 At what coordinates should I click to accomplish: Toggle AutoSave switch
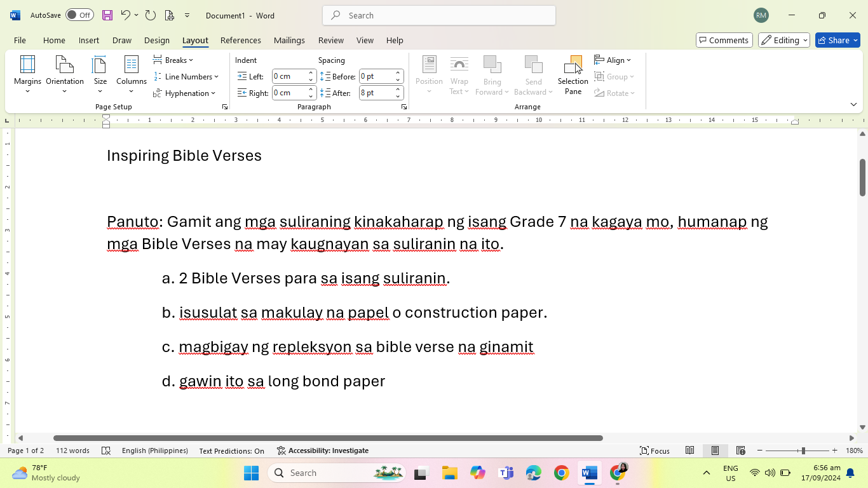tap(79, 15)
